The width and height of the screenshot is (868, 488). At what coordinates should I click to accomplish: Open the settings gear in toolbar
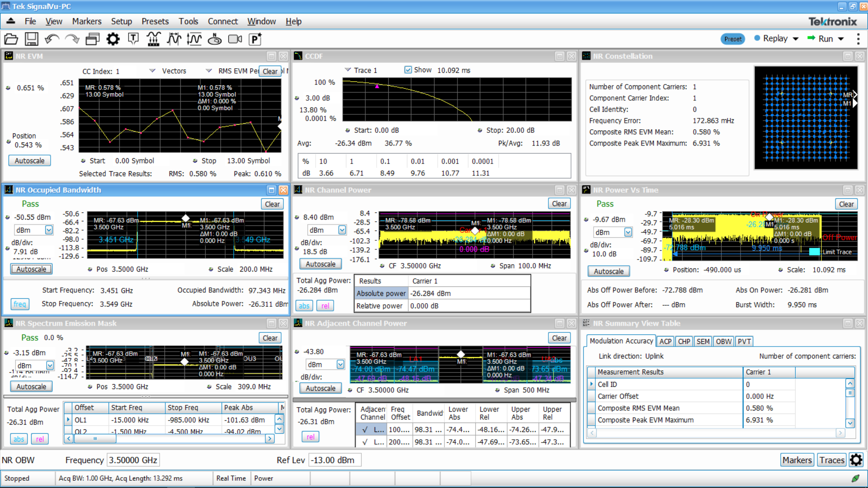[x=113, y=39]
